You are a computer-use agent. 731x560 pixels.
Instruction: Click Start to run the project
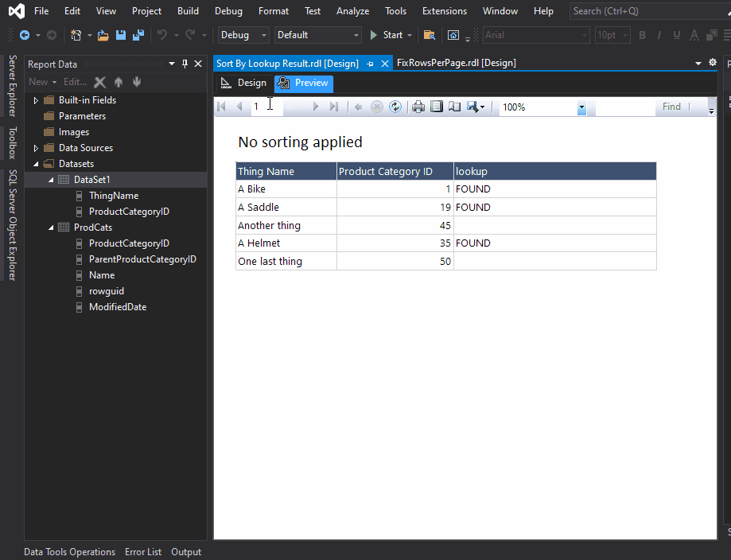(x=390, y=34)
